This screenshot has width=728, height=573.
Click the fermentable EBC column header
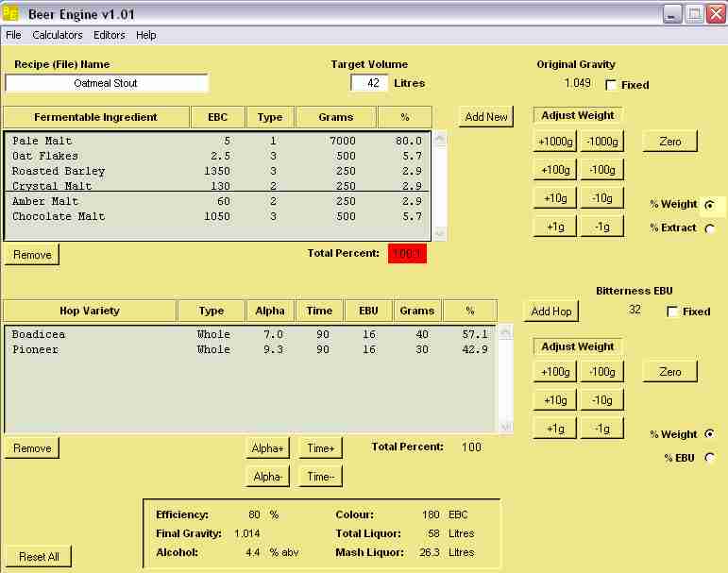click(x=218, y=117)
